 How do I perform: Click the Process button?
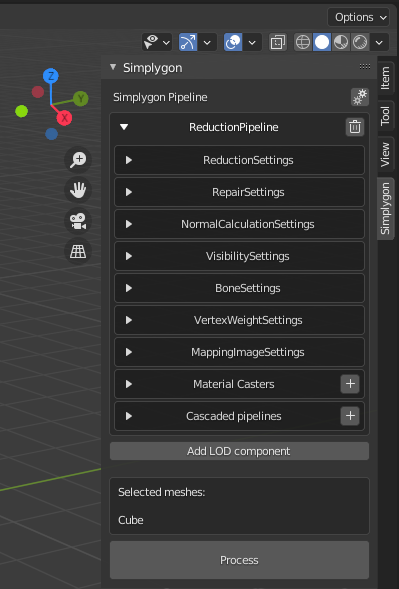(239, 560)
